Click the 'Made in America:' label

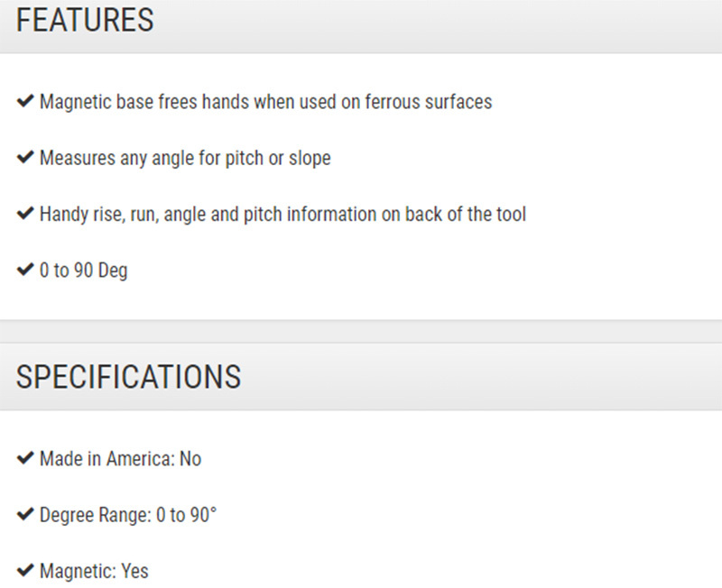pos(107,459)
